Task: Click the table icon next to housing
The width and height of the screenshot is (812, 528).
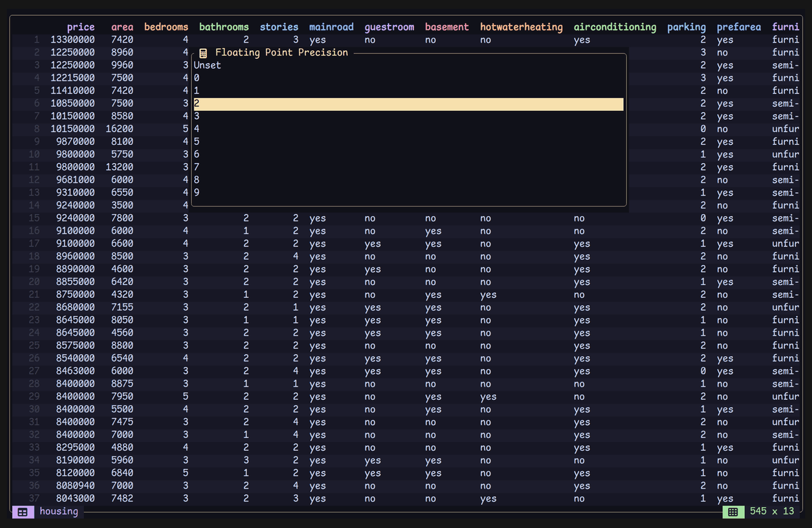Action: pyautogui.click(x=22, y=512)
